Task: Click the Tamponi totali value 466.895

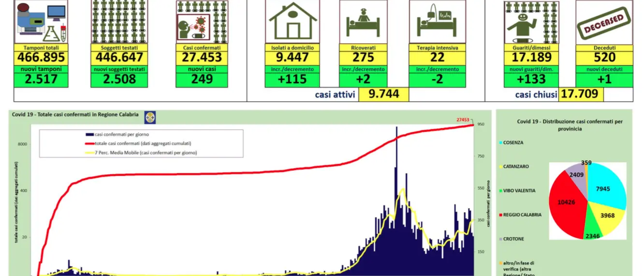Action: coord(41,58)
